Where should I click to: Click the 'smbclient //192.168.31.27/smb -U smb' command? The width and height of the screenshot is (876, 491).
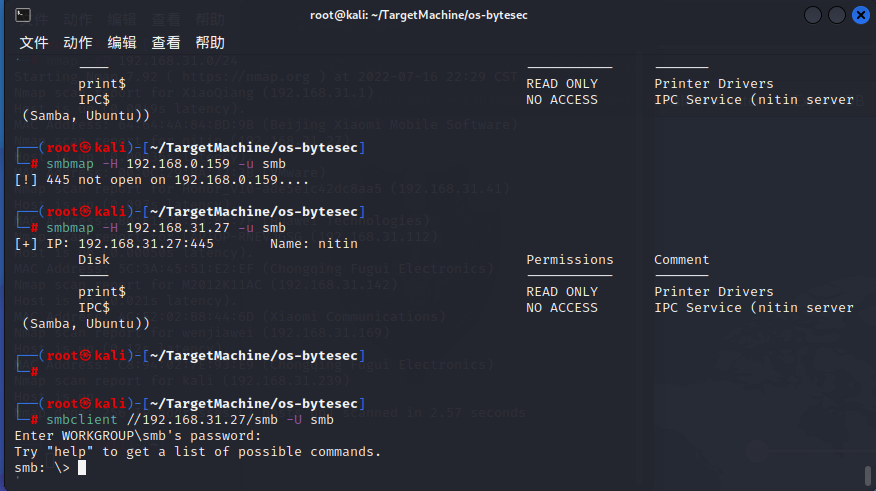(190, 420)
